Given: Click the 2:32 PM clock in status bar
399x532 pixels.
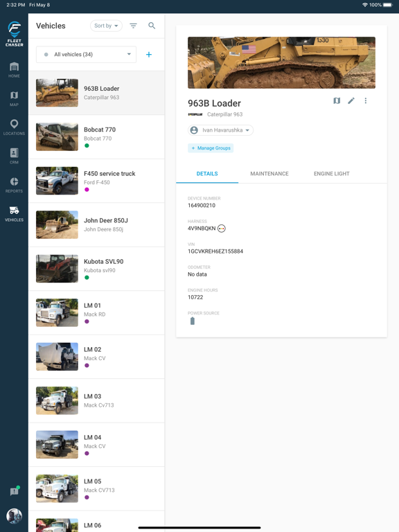Looking at the screenshot, I should pos(16,5).
